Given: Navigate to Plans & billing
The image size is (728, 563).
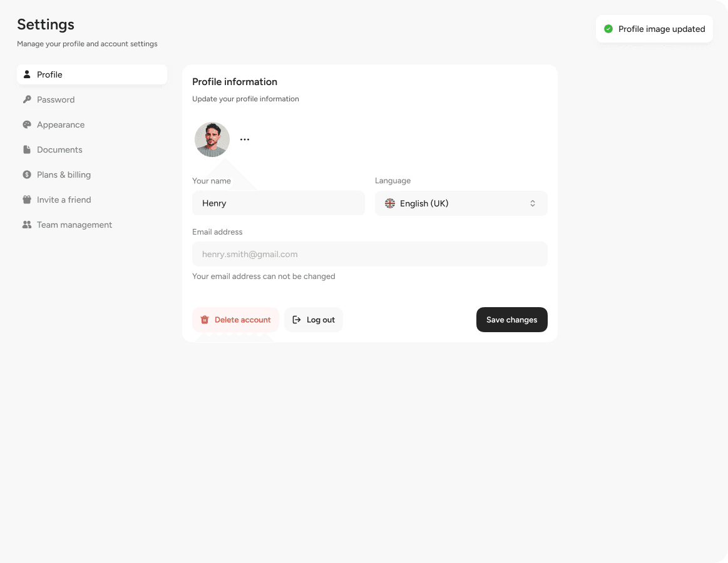Looking at the screenshot, I should (x=64, y=175).
